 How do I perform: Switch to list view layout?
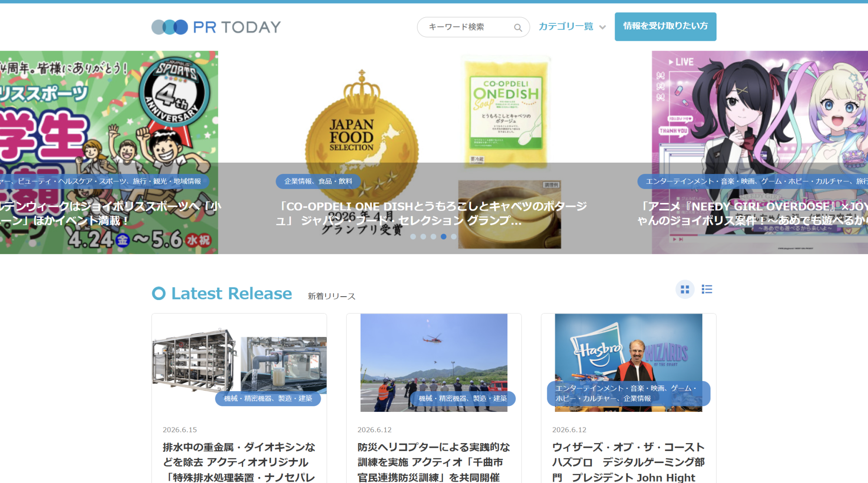[707, 289]
